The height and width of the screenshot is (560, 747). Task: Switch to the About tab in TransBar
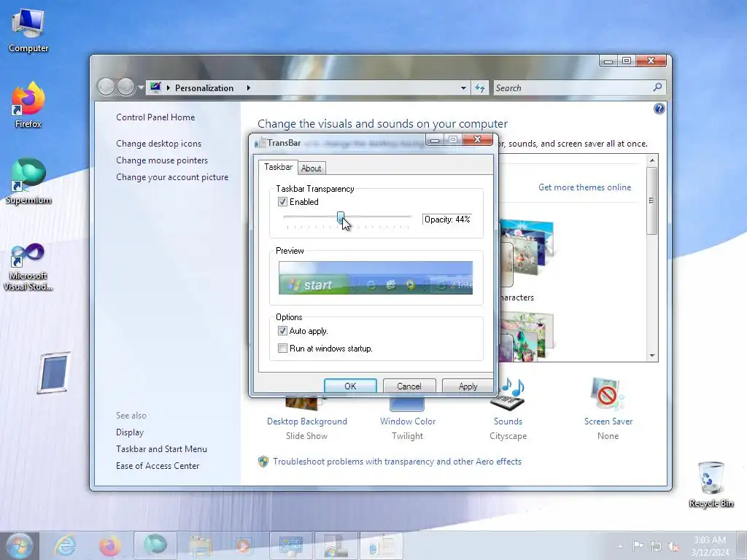(311, 168)
